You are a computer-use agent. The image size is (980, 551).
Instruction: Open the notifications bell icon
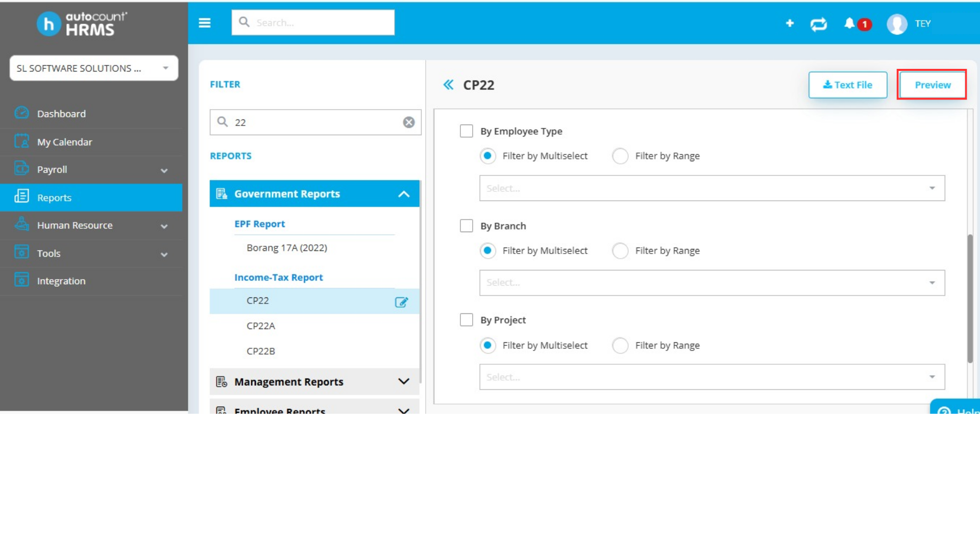click(849, 23)
